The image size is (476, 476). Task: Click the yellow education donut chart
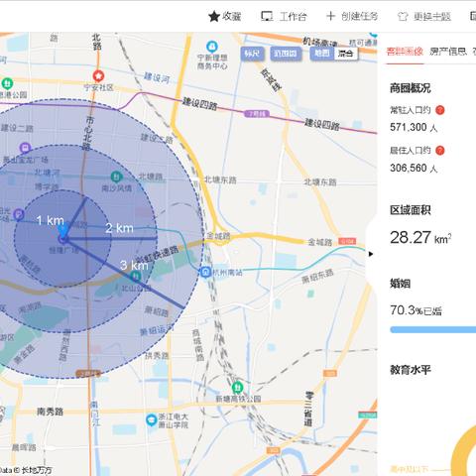pos(463,451)
